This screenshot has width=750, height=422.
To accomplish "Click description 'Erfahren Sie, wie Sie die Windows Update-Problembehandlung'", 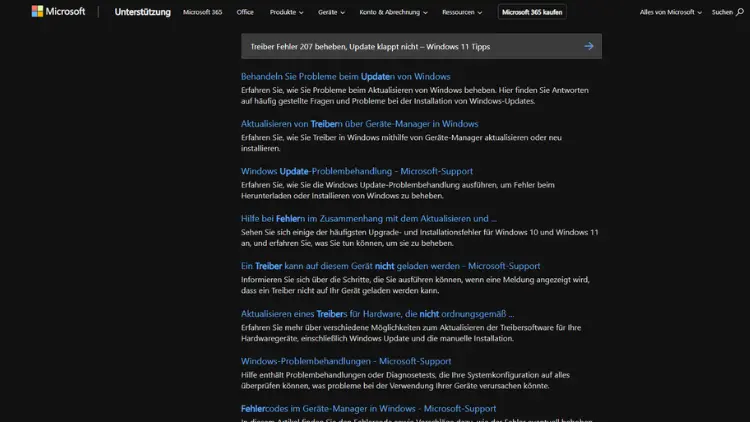I will [397, 190].
